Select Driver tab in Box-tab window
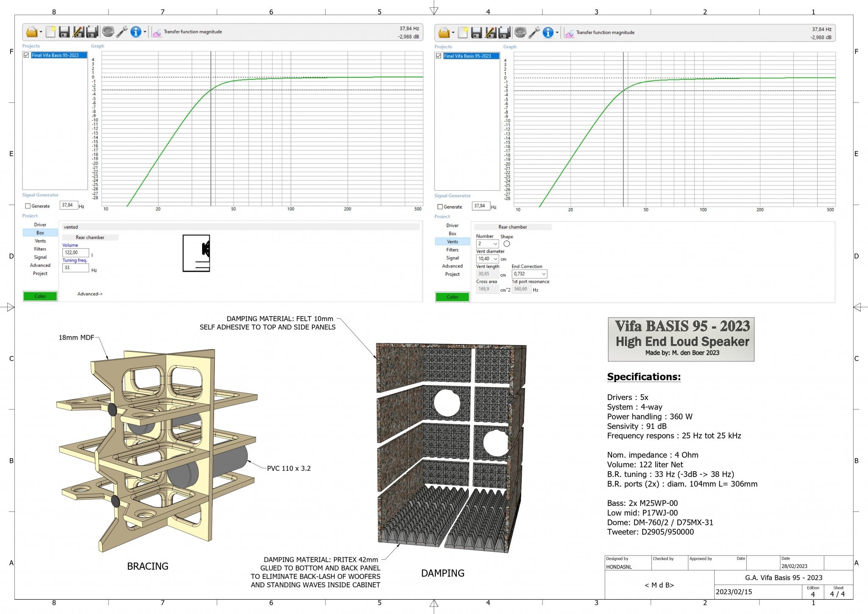868x614 pixels. point(40,225)
